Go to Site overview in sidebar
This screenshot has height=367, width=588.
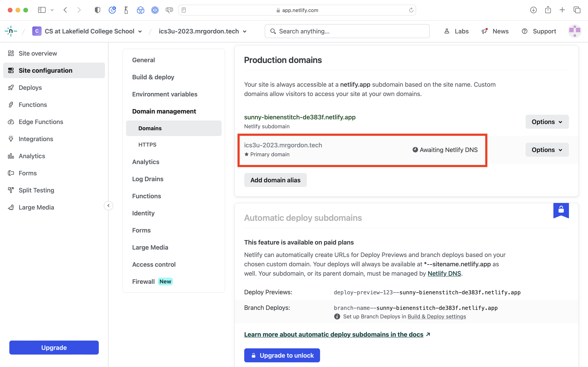54,53
